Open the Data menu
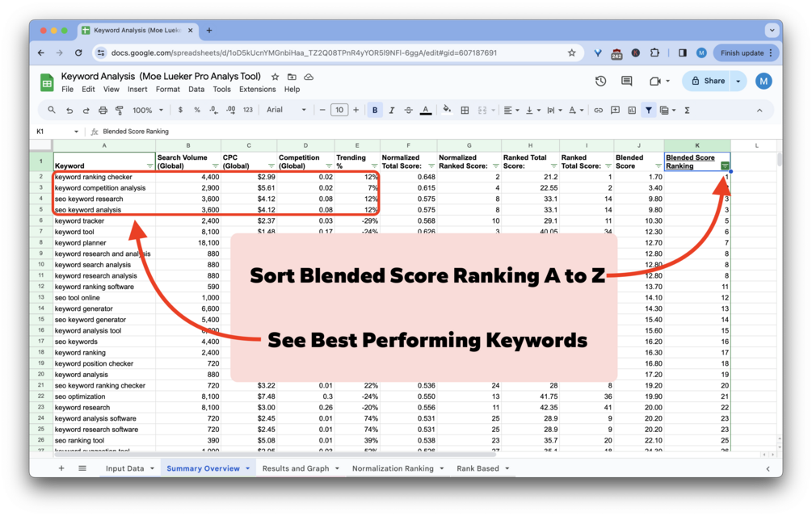This screenshot has width=812, height=516. click(x=196, y=90)
